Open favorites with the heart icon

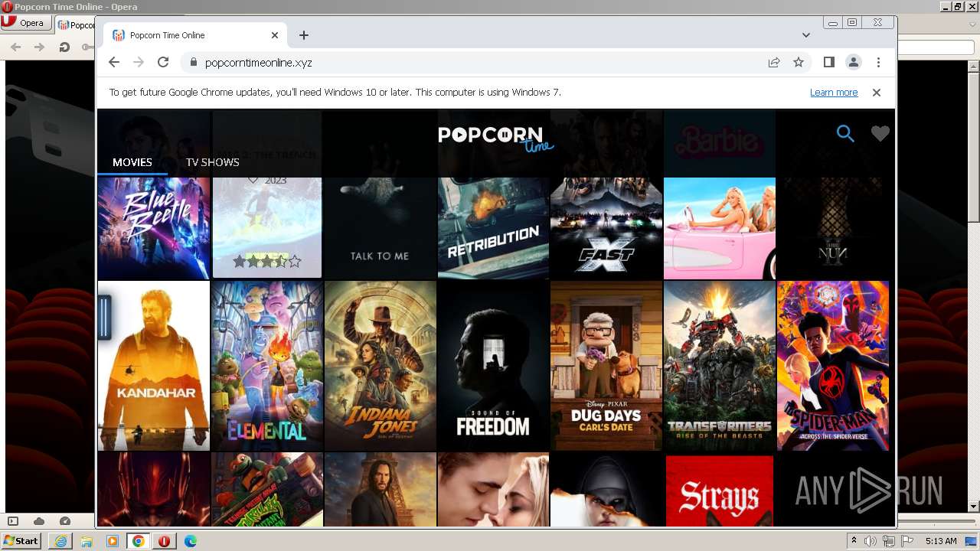point(880,134)
